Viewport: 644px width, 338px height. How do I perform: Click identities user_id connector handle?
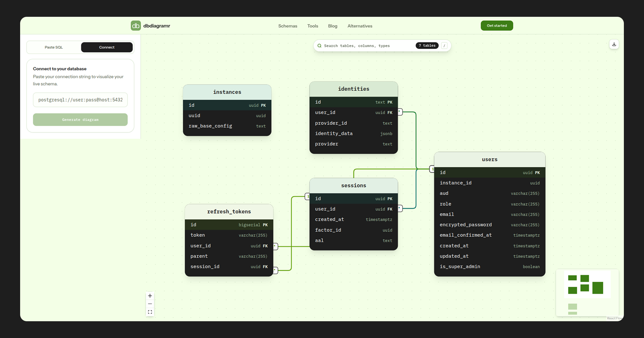click(x=400, y=112)
